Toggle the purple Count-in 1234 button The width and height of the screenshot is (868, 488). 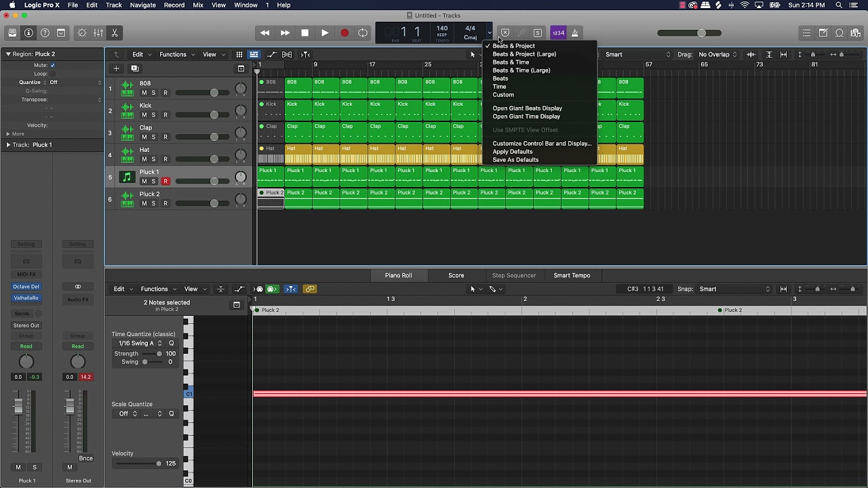point(558,33)
